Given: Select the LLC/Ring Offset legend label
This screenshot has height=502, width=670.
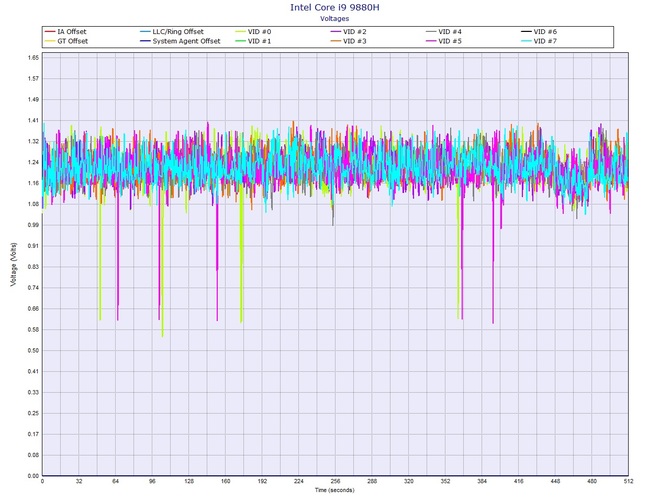Looking at the screenshot, I should click(x=178, y=32).
